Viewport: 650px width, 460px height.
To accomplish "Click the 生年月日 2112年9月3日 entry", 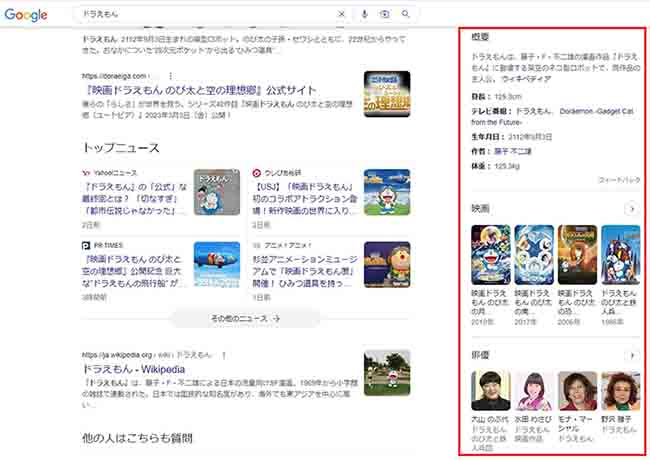I will tap(512, 137).
